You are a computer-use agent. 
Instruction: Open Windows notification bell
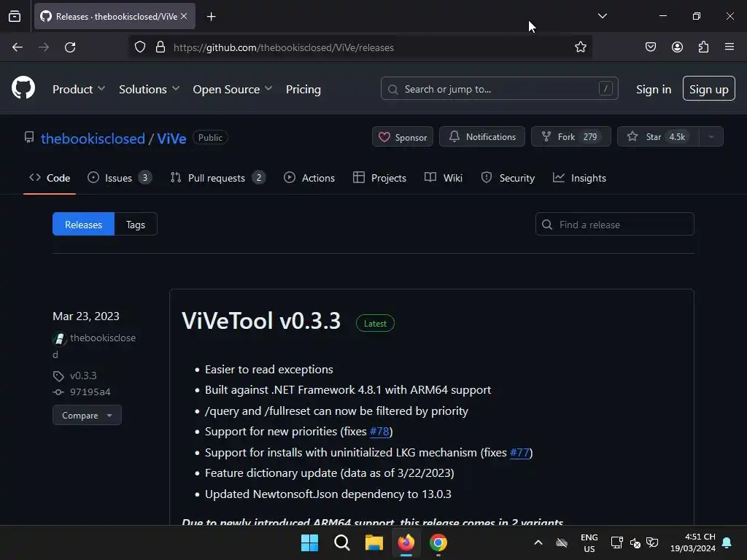(727, 542)
